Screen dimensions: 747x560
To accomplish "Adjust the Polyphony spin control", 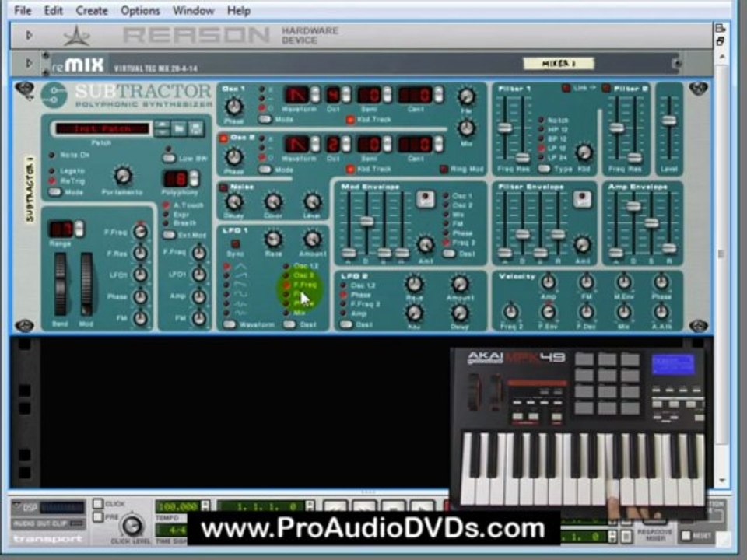I will pos(194,179).
